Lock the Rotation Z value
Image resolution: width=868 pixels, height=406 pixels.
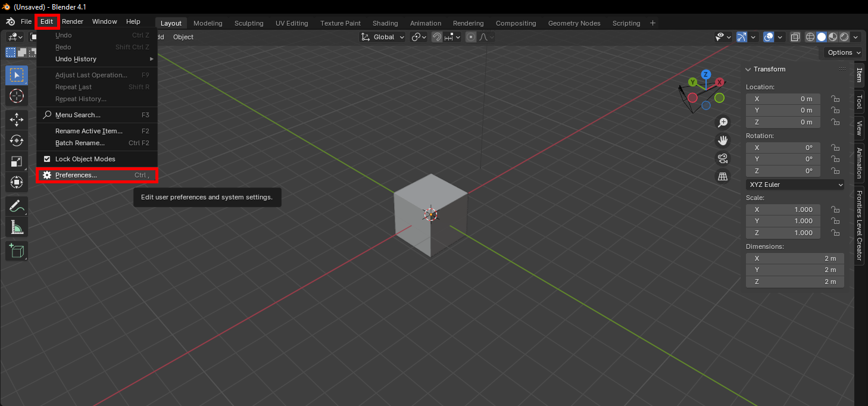tap(835, 171)
